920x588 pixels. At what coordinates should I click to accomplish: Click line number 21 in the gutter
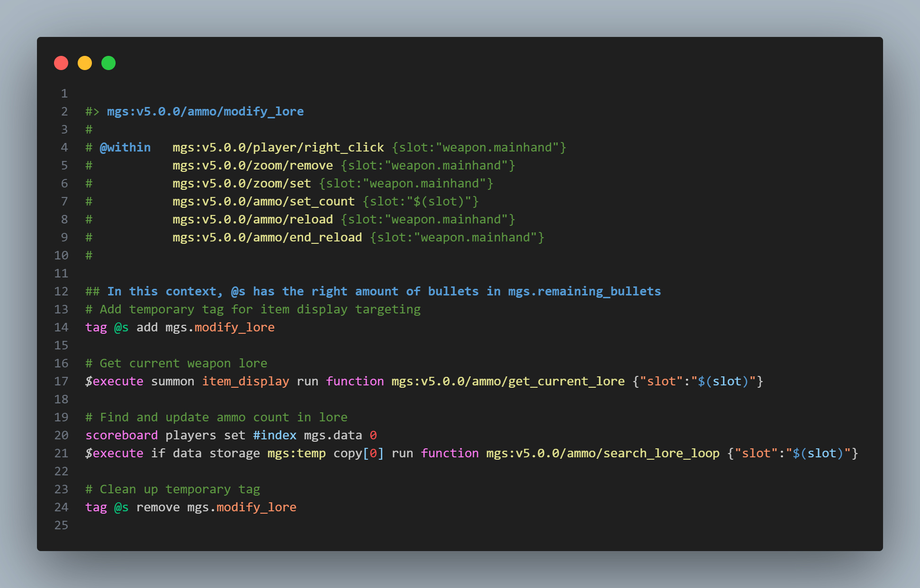[x=61, y=453]
